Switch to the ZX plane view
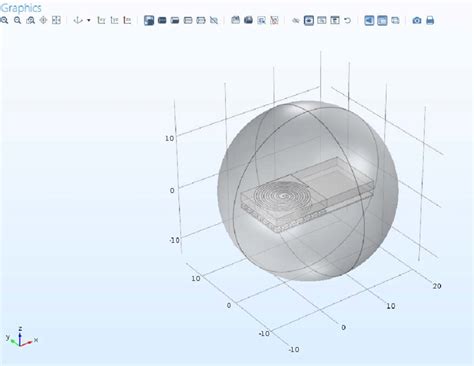The height and width of the screenshot is (366, 474). click(127, 20)
